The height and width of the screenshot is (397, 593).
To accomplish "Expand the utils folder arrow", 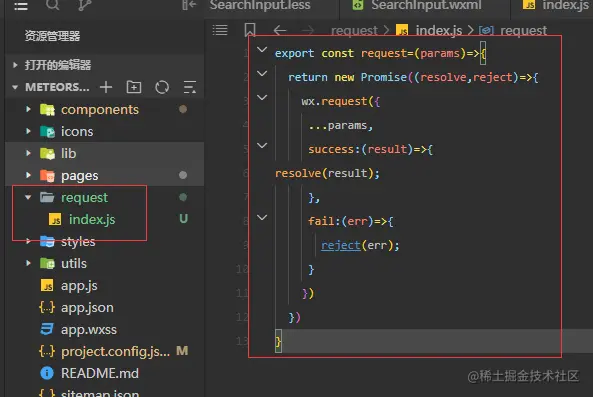I will 28,263.
